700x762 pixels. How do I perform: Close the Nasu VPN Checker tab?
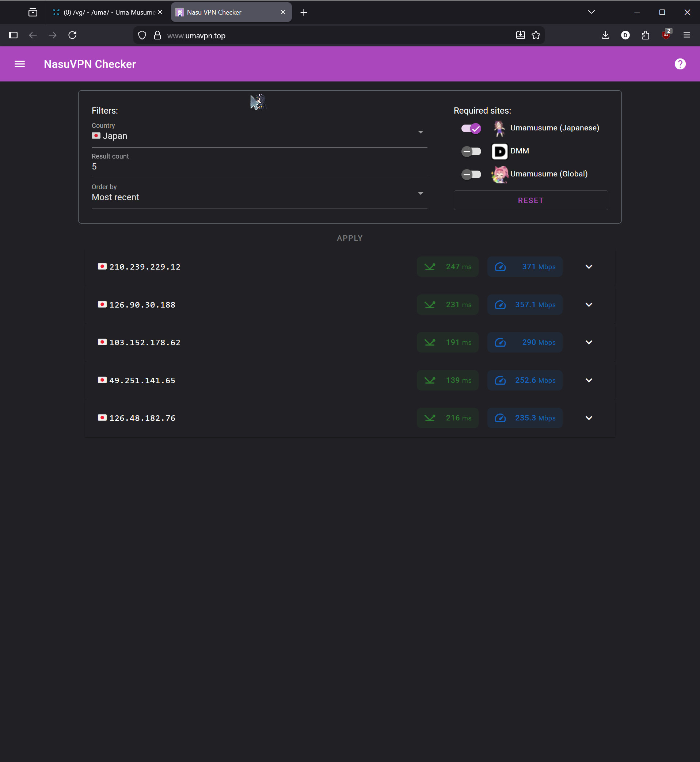283,12
